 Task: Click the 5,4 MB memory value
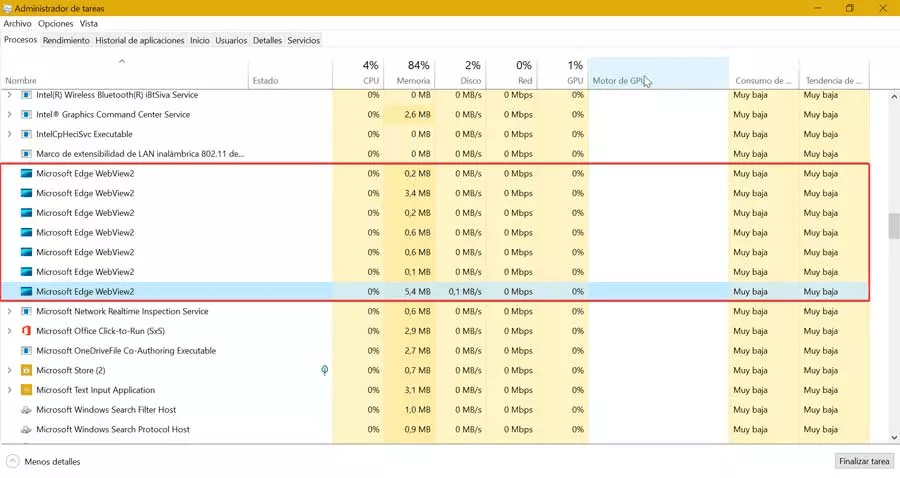[417, 292]
